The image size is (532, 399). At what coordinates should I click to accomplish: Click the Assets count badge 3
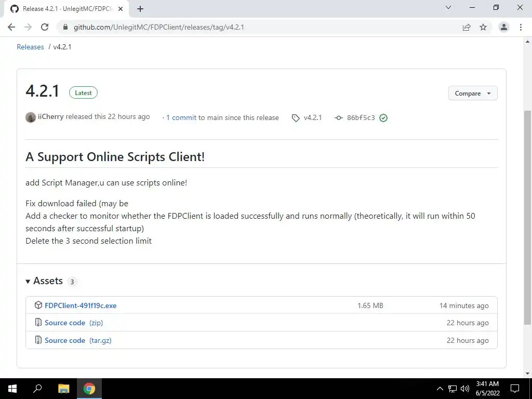(x=72, y=282)
